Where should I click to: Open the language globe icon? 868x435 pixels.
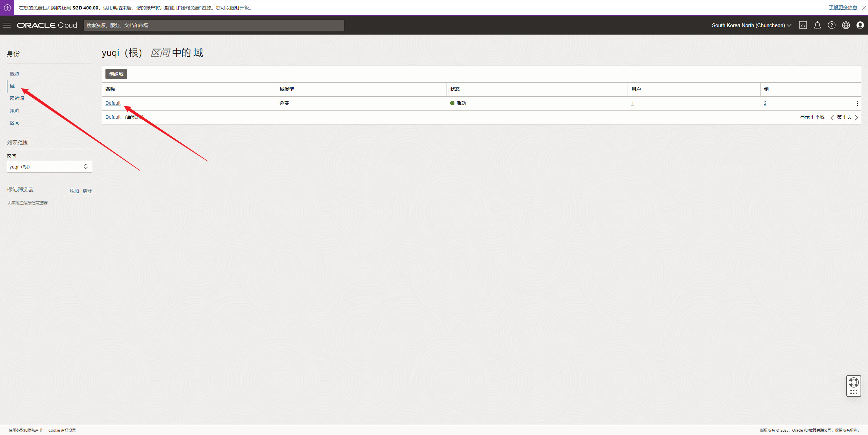tap(846, 25)
